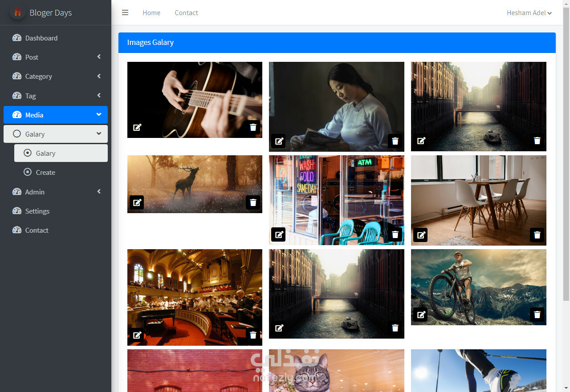Click the Category sidebar label

click(38, 76)
